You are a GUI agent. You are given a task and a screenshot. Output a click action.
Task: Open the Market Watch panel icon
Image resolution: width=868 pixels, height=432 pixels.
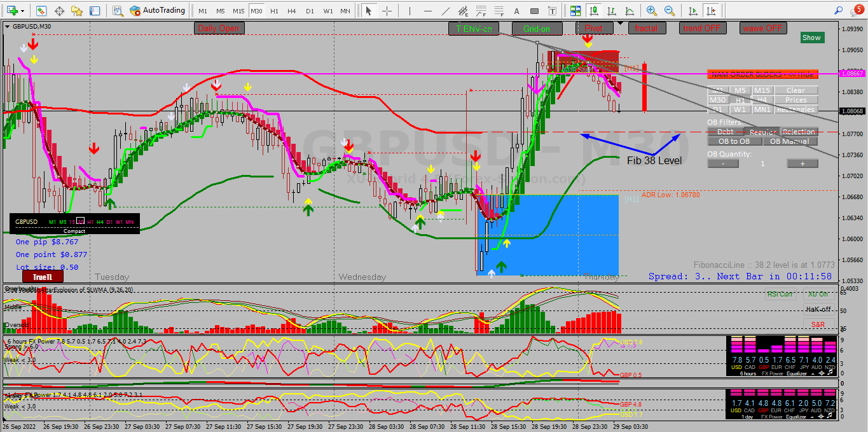[x=41, y=11]
